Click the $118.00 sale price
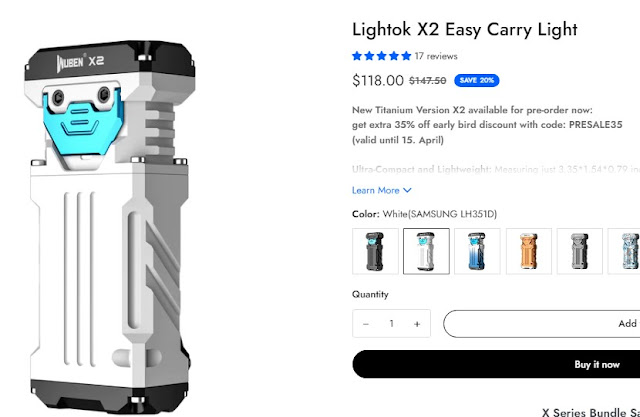This screenshot has height=417, width=640. point(378,80)
